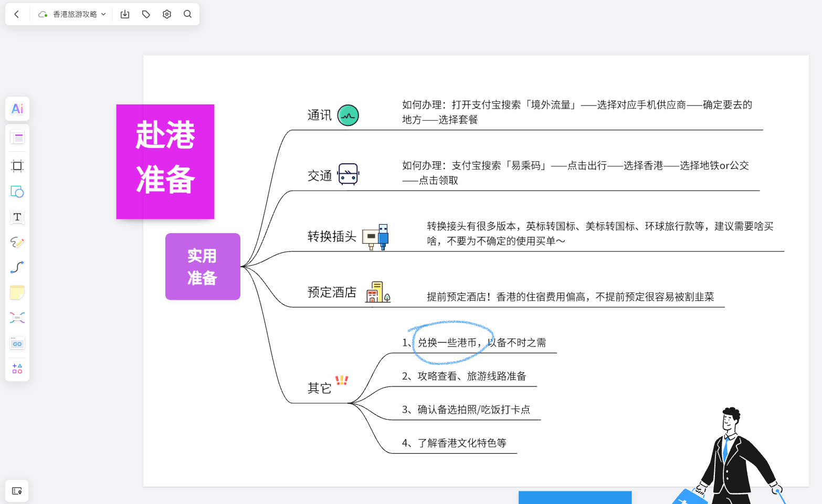Select the text 提前预定酒店！香港的住宿费用偏高
This screenshot has width=822, height=504.
570,297
